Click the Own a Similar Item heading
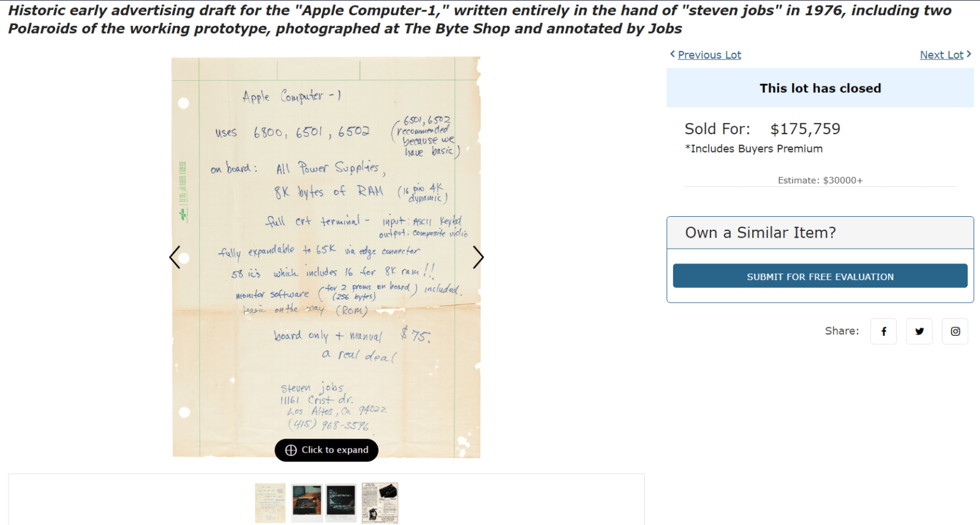 coord(760,233)
